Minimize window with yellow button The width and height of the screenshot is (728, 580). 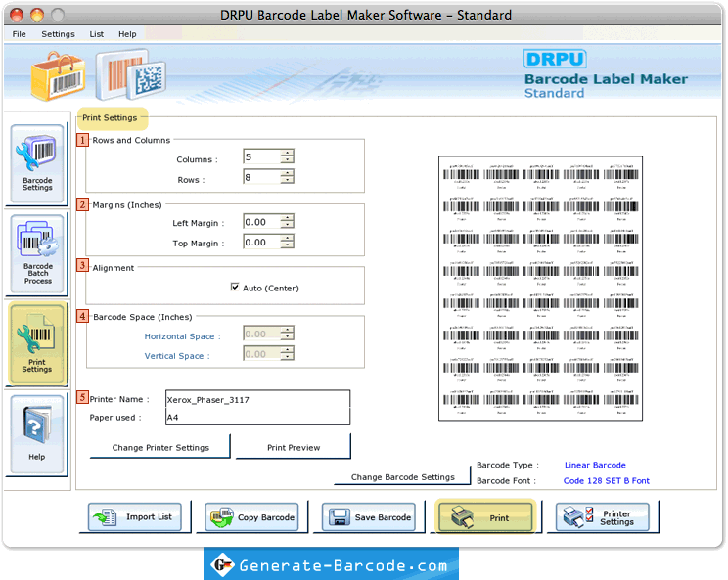tap(37, 15)
